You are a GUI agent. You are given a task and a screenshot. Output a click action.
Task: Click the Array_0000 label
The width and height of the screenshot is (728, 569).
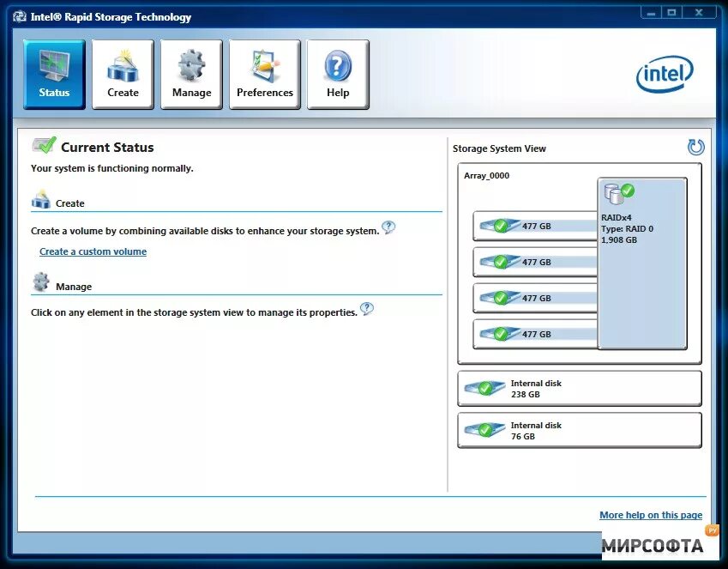486,176
